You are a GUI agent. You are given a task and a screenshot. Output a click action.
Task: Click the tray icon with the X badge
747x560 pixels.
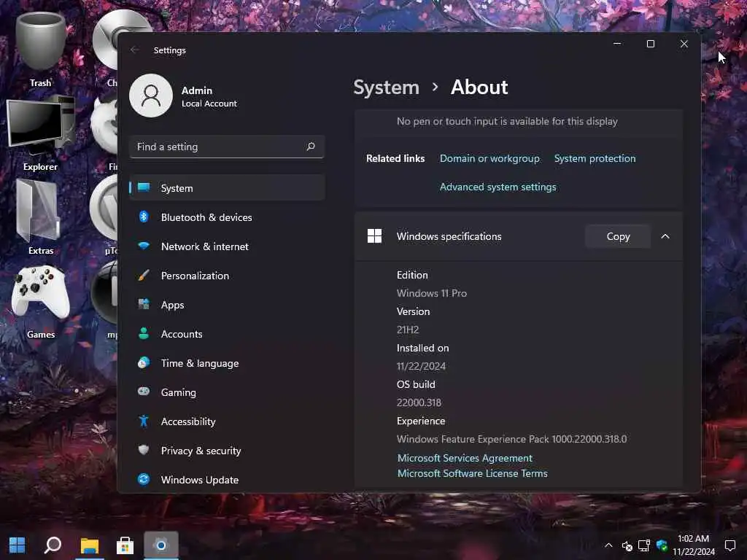627,545
